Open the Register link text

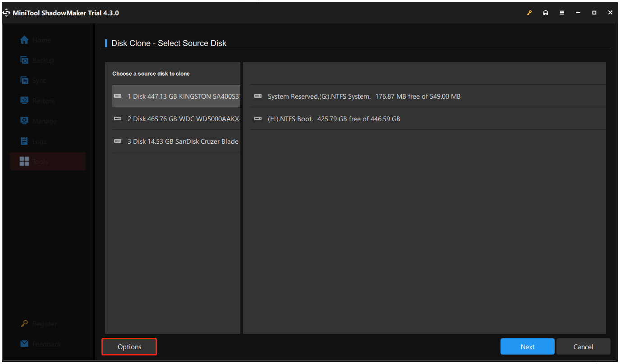[x=45, y=324]
